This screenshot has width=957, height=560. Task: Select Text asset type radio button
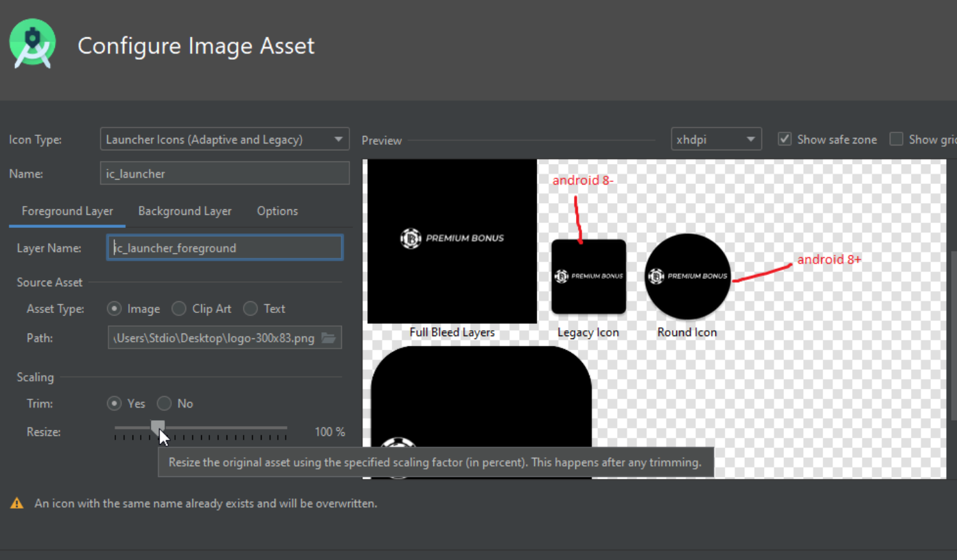251,309
